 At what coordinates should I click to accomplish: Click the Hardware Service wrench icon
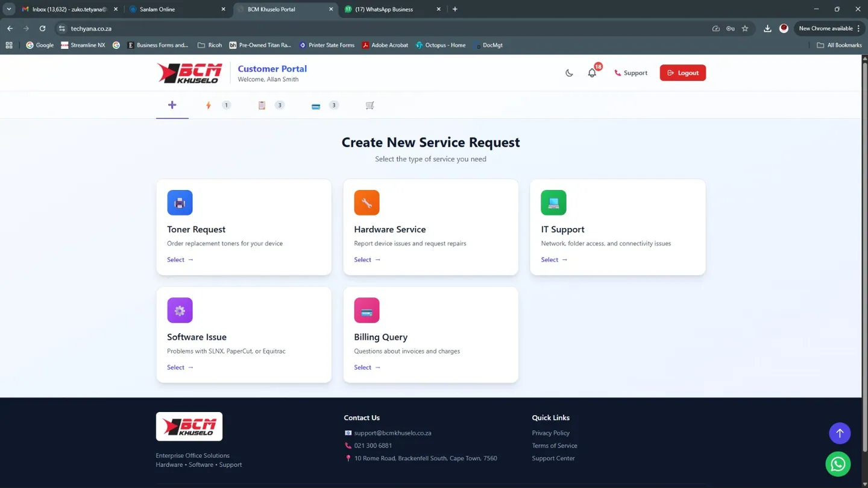pyautogui.click(x=366, y=203)
